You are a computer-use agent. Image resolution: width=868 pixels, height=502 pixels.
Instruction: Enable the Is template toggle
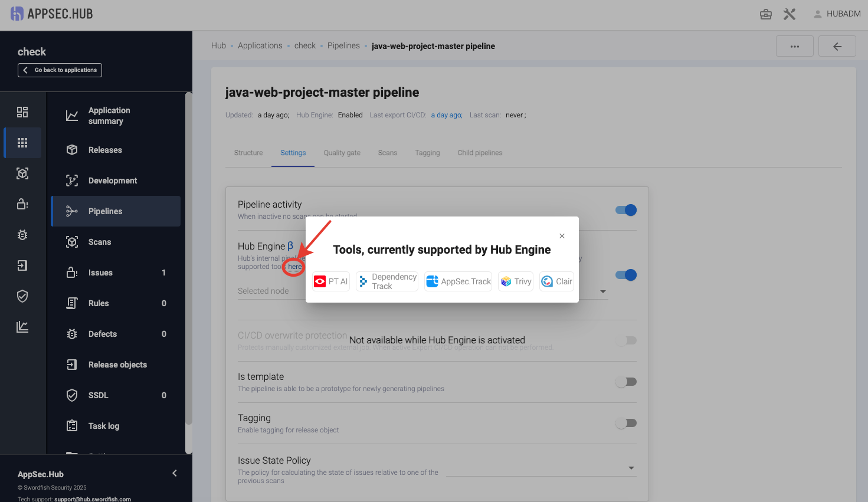coord(626,382)
